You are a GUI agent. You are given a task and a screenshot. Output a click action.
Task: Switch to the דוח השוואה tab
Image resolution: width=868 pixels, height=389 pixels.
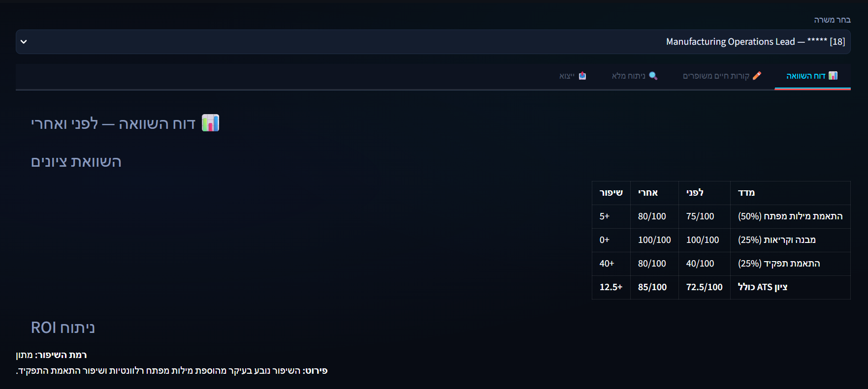coord(812,76)
